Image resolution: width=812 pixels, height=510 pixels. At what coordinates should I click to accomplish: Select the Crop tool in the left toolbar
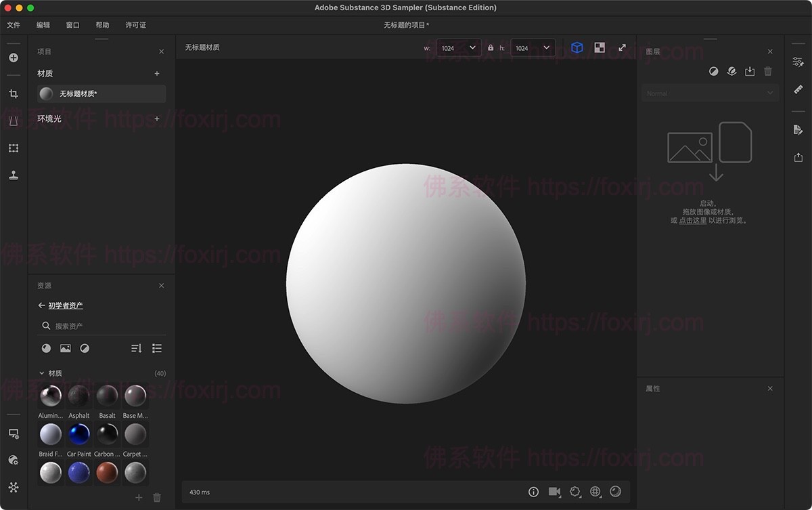coord(14,93)
